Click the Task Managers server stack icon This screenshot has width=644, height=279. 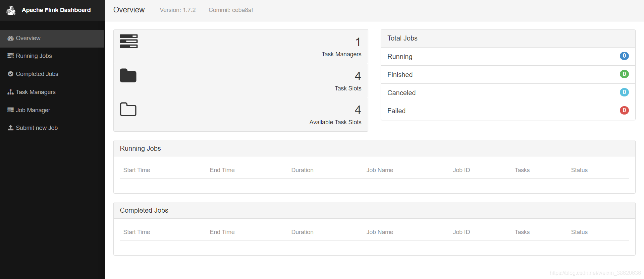129,41
